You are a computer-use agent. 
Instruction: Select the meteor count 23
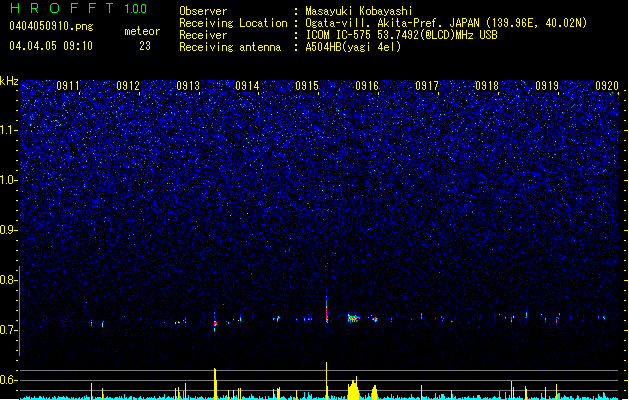[145, 46]
